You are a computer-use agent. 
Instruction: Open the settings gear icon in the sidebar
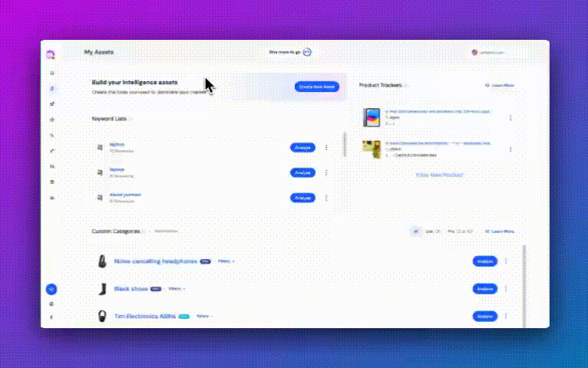(51, 304)
